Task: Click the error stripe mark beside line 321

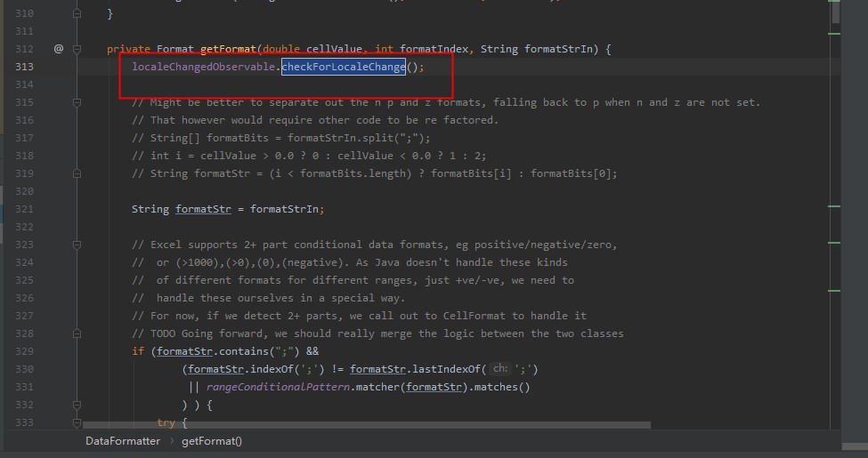Action: coord(833,206)
